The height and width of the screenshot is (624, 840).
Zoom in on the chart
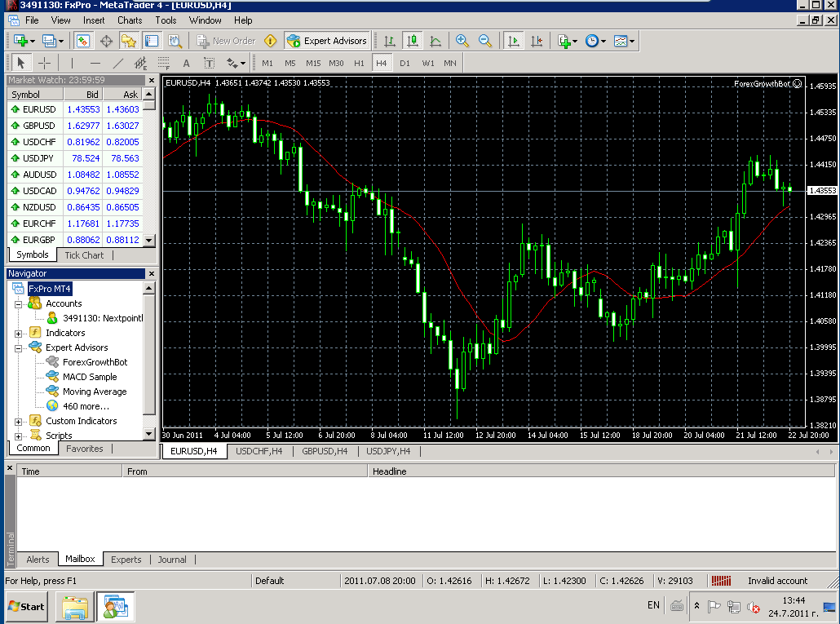[462, 41]
